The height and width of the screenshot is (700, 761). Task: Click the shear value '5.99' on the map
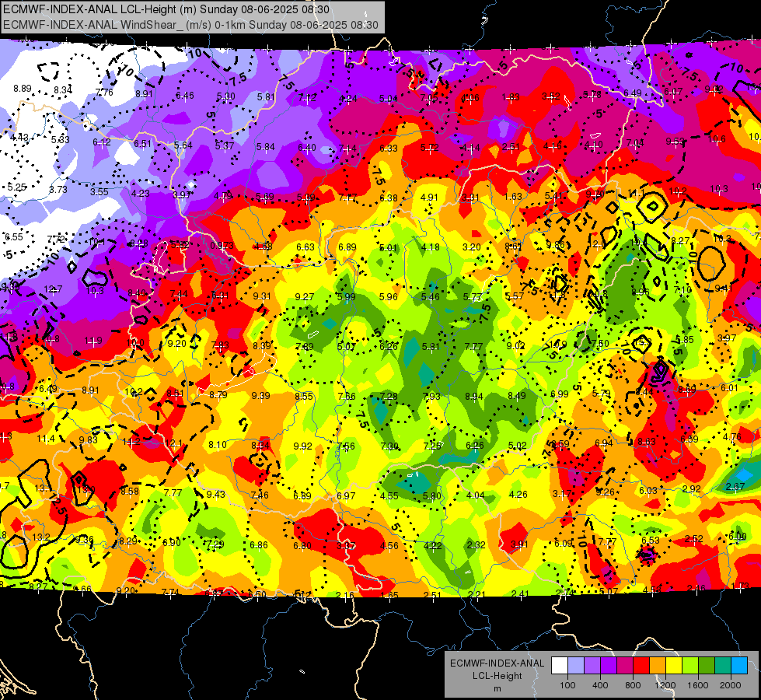point(346,297)
